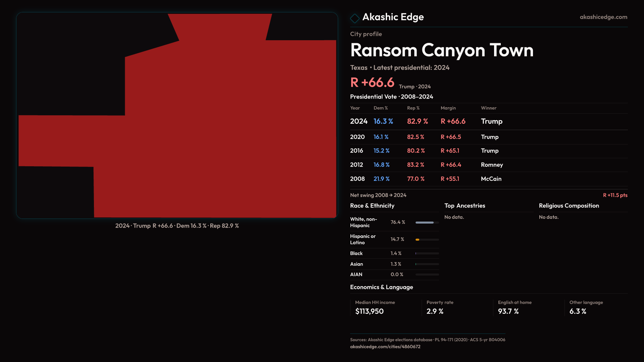The width and height of the screenshot is (644, 362).
Task: Select the 2008 McCain results row
Action: coord(488,179)
